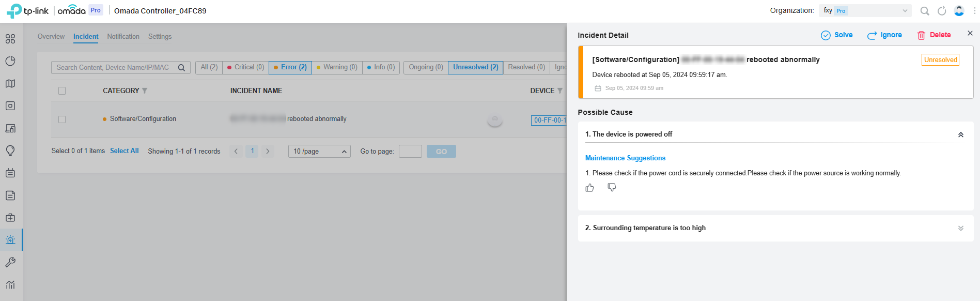980x301 pixels.
Task: Click the Select All link
Action: coord(124,151)
